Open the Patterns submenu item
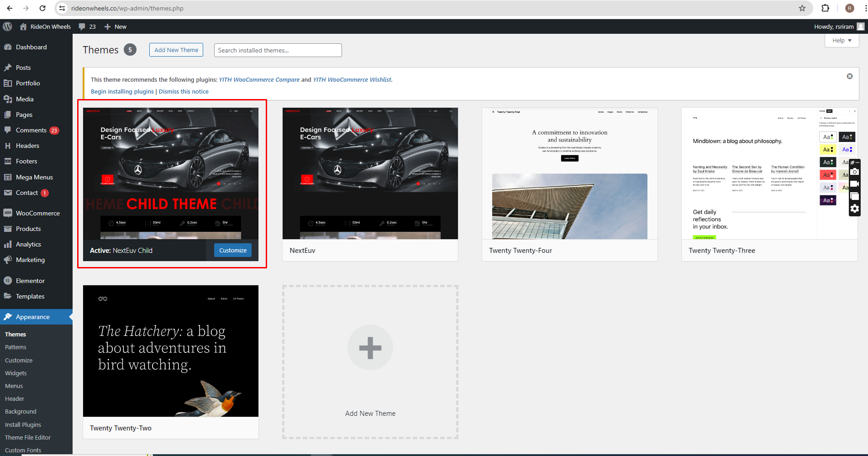Image resolution: width=868 pixels, height=456 pixels. pyautogui.click(x=16, y=347)
